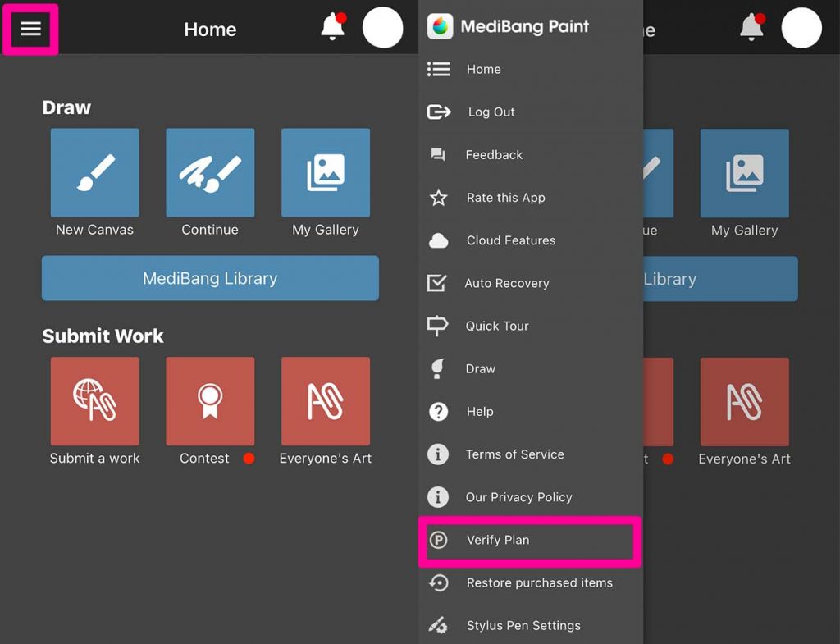The width and height of the screenshot is (840, 644).
Task: Click the Log Out arrow icon
Action: (x=439, y=112)
